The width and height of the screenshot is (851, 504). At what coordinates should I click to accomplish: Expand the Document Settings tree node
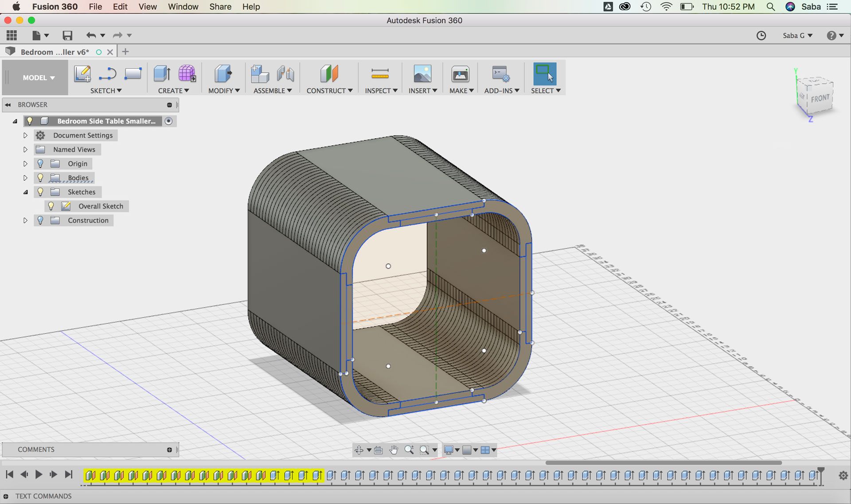(x=25, y=136)
